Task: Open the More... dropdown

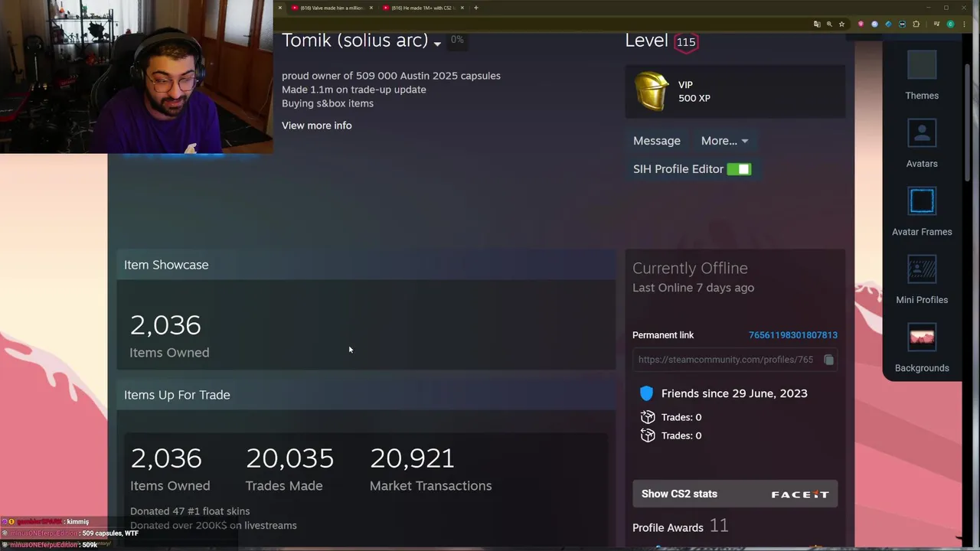Action: coord(724,141)
